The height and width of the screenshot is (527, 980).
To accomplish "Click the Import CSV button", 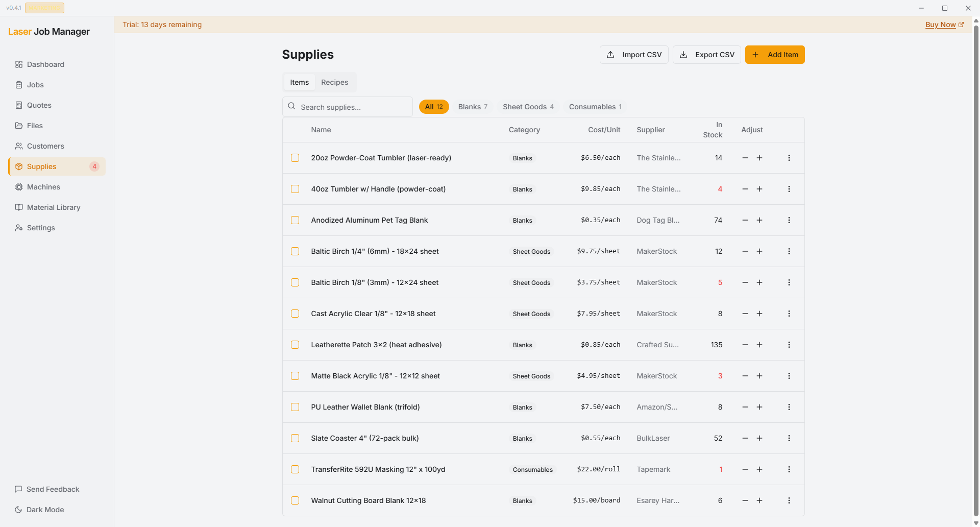I will [x=634, y=55].
